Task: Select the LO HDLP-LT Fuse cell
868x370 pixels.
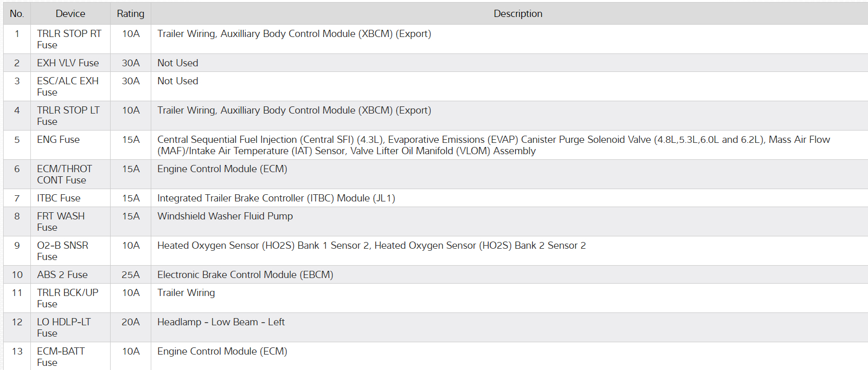Action: [64, 327]
